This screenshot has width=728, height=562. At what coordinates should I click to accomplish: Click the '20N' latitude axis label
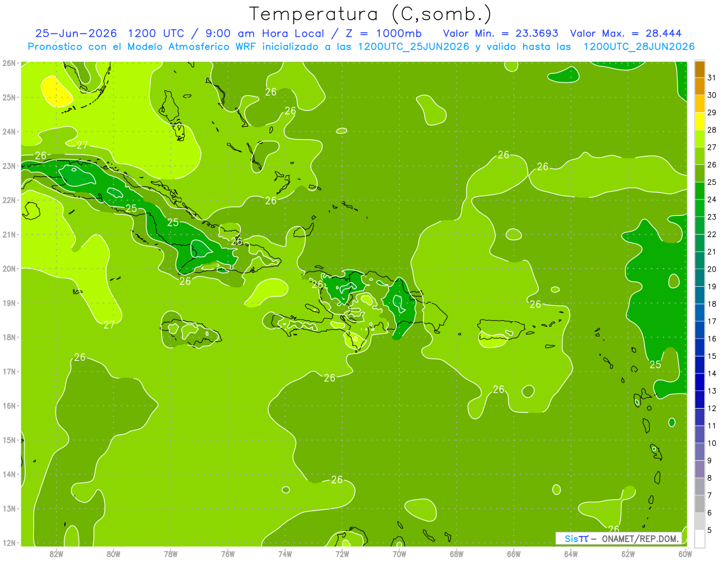(8, 269)
